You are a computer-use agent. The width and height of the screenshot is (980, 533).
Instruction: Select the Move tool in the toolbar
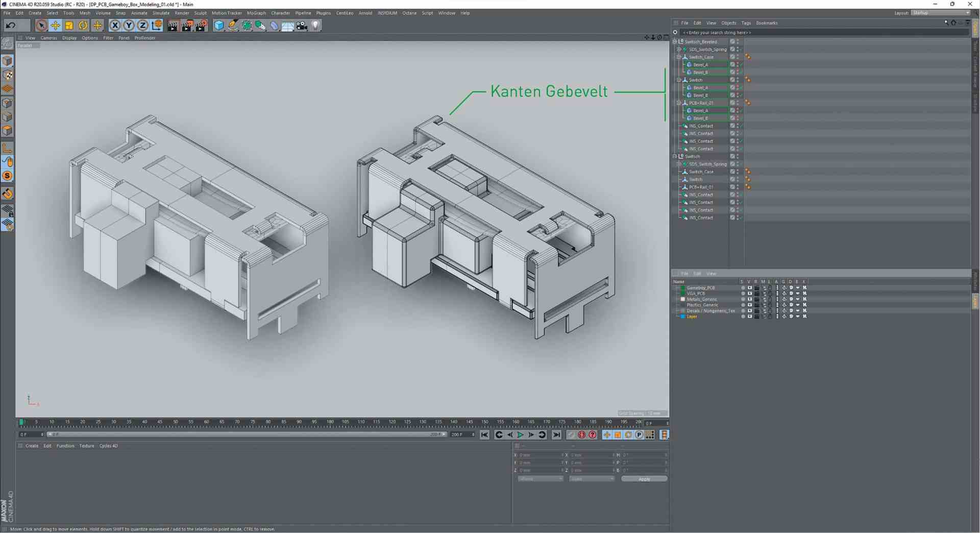55,25
